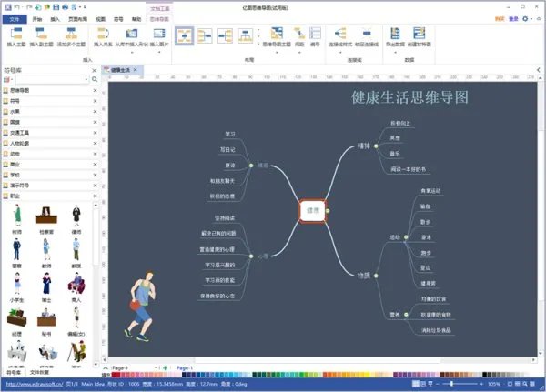Expand the layout gallery more arrow

pos(258,45)
